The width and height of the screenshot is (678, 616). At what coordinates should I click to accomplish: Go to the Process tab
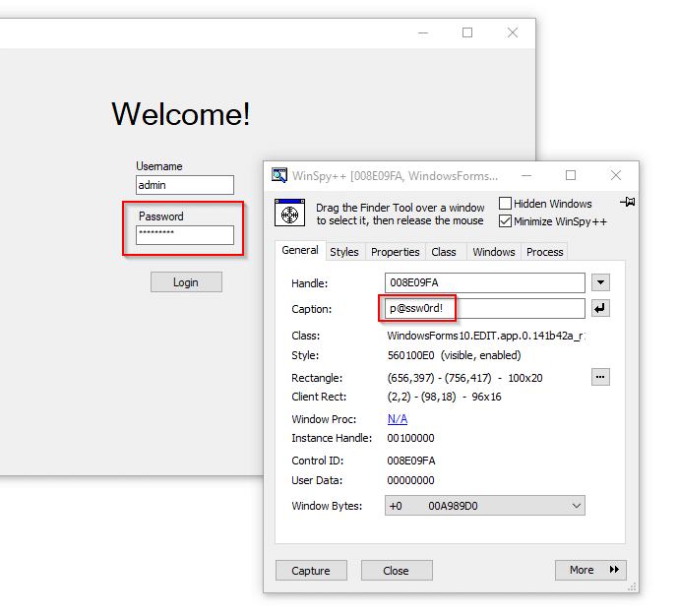545,252
